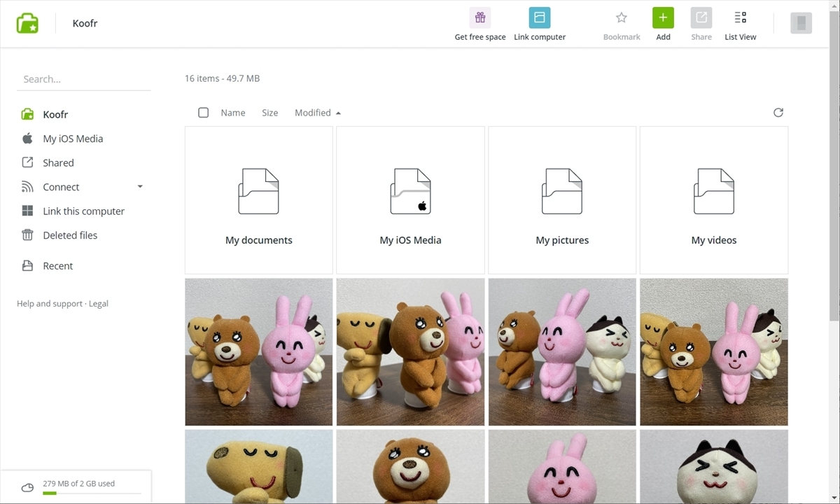Refresh the file listing
This screenshot has width=840, height=504.
pos(778,113)
